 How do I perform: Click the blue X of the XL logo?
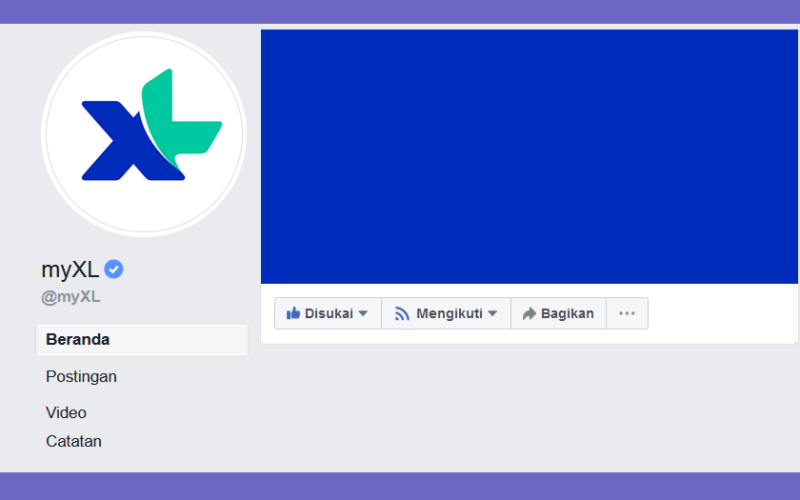128,141
